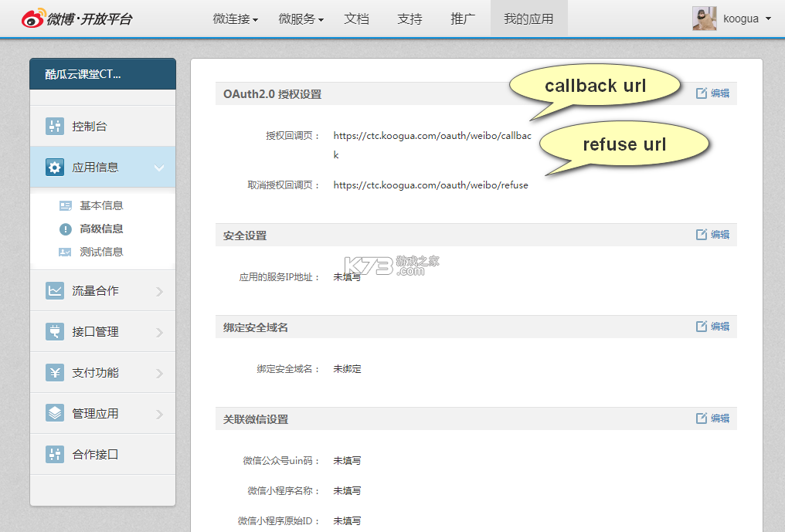Viewport: 785px width, 532px height.
Task: Click the weibo callback URL text
Action: point(432,145)
